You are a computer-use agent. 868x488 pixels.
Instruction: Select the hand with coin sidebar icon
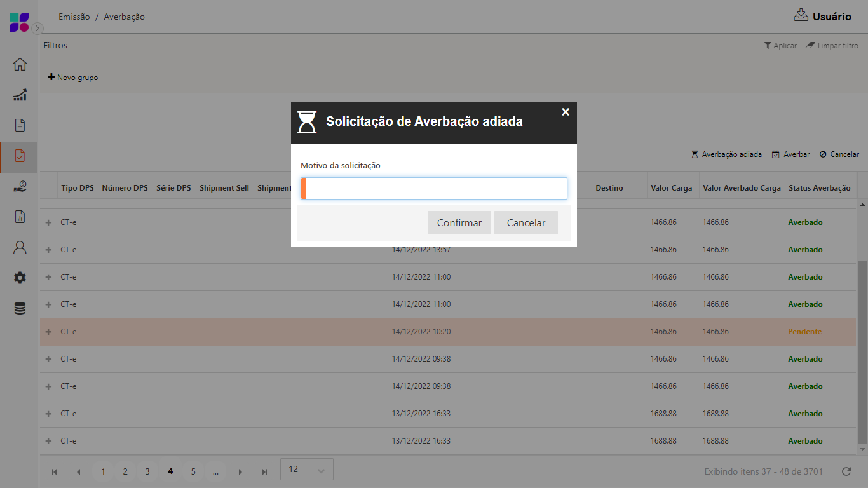(x=20, y=186)
